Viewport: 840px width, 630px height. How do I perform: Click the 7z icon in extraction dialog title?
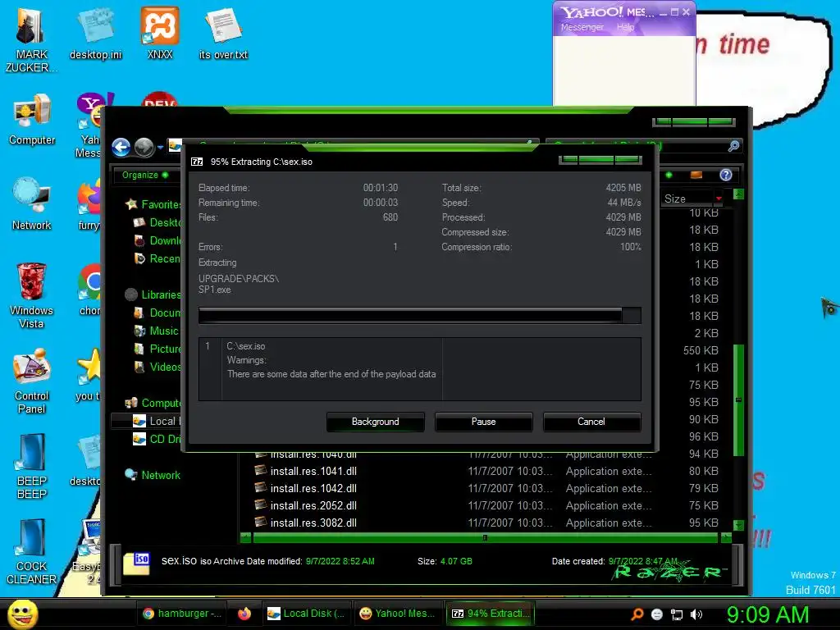coord(197,162)
